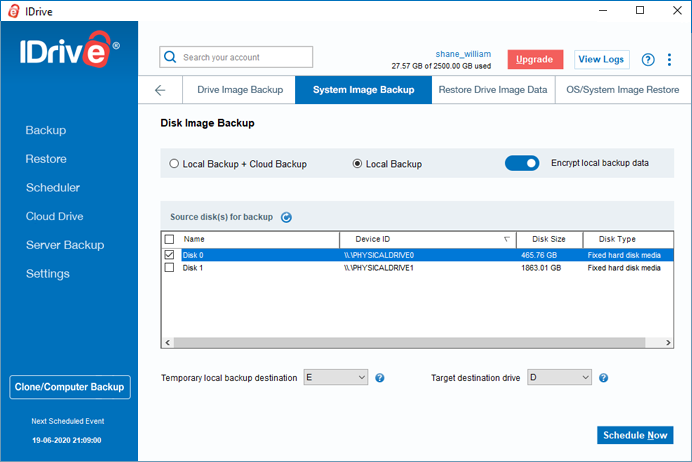Open the three-dot more options menu
The image size is (692, 462).
669,60
